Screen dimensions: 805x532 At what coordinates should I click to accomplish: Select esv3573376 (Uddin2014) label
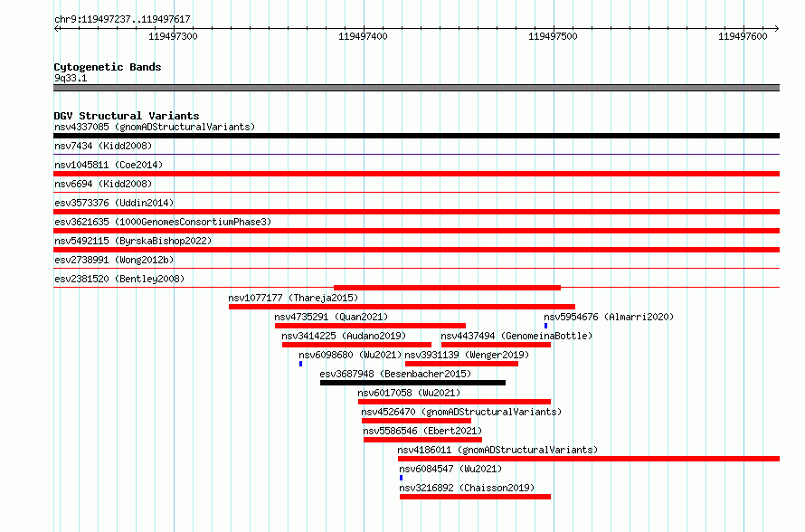pos(114,203)
